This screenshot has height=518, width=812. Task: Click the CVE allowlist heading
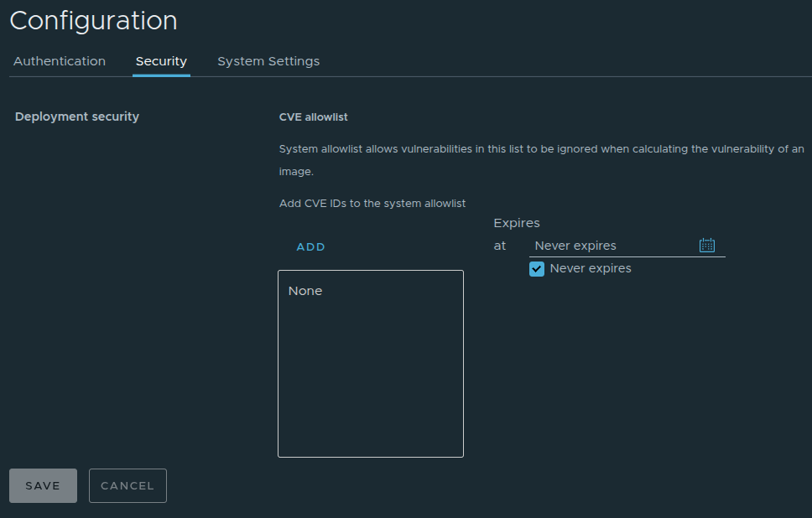click(313, 117)
